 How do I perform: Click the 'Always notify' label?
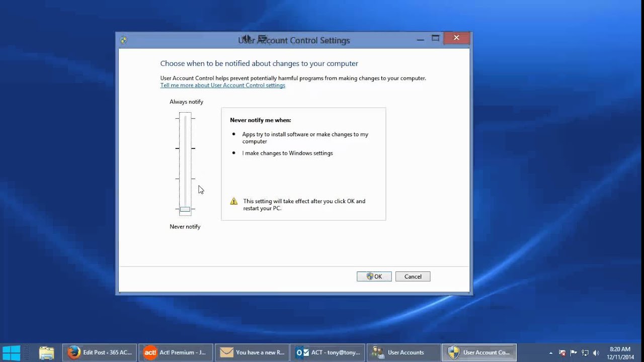point(186,102)
